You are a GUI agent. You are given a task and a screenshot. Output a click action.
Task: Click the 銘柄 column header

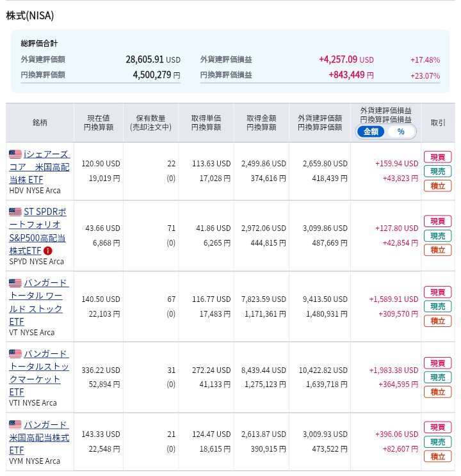click(x=40, y=123)
